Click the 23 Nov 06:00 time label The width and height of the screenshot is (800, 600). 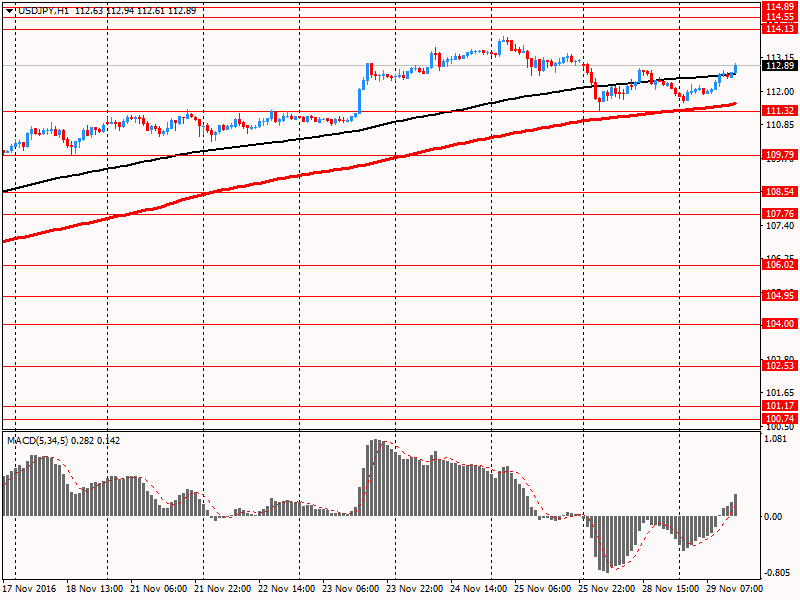[x=351, y=589]
